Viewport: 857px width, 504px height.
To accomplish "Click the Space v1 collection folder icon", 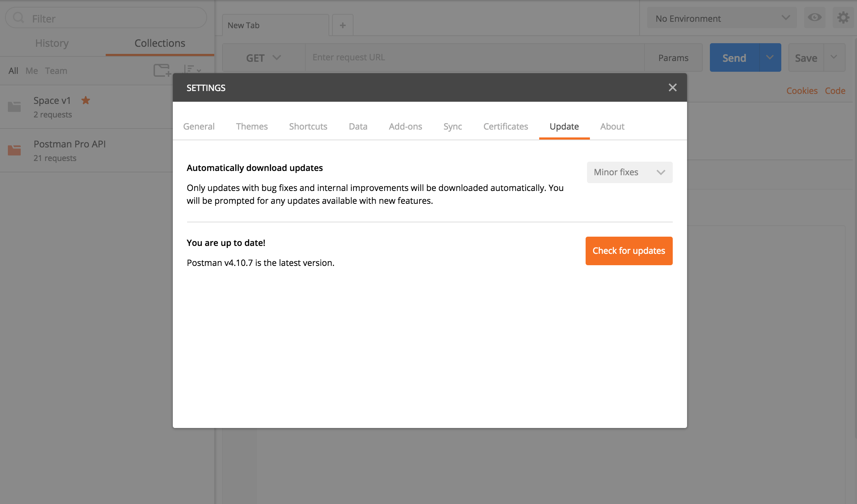I will tap(14, 107).
